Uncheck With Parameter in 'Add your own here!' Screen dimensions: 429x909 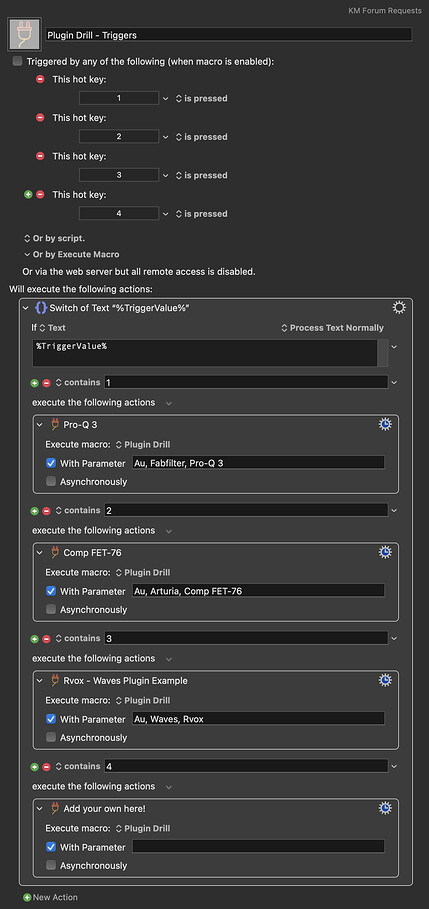pos(51,847)
